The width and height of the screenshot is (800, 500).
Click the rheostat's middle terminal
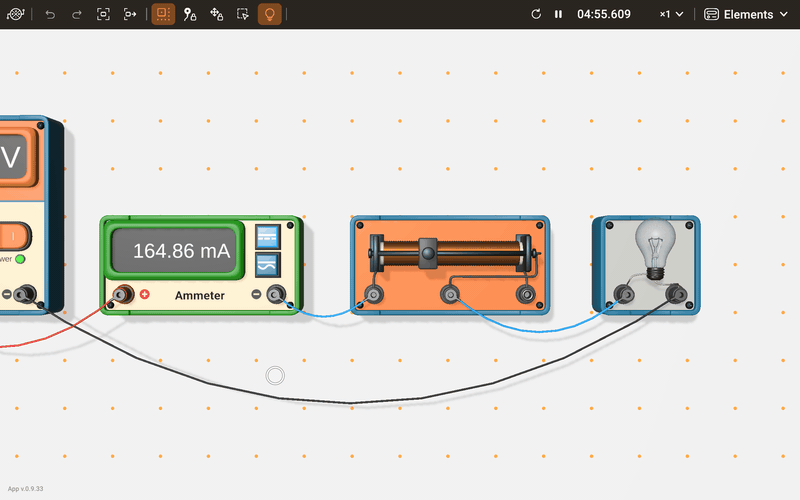click(x=449, y=294)
